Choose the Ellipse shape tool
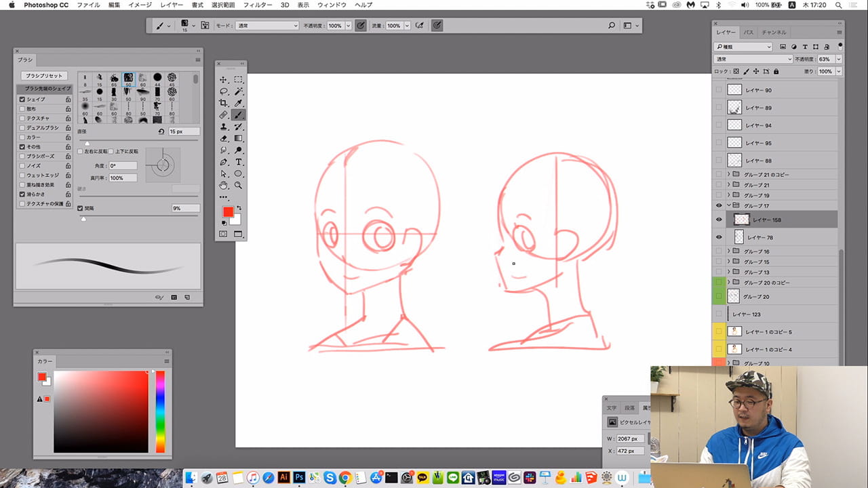 coord(239,174)
